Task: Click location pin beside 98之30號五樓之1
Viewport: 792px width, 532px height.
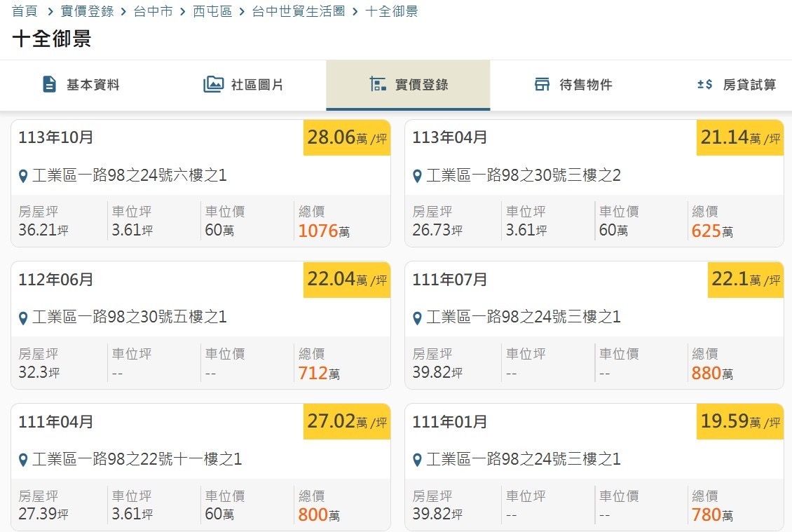Action: (x=23, y=318)
